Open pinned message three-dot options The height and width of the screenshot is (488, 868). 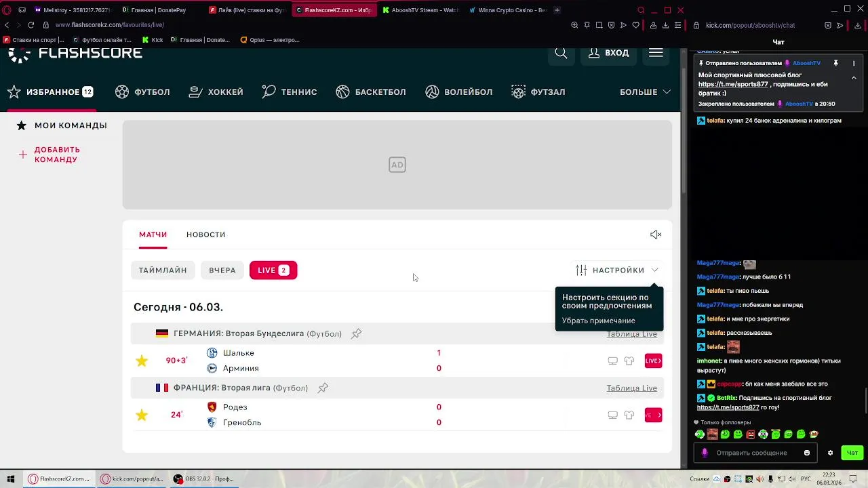(854, 63)
